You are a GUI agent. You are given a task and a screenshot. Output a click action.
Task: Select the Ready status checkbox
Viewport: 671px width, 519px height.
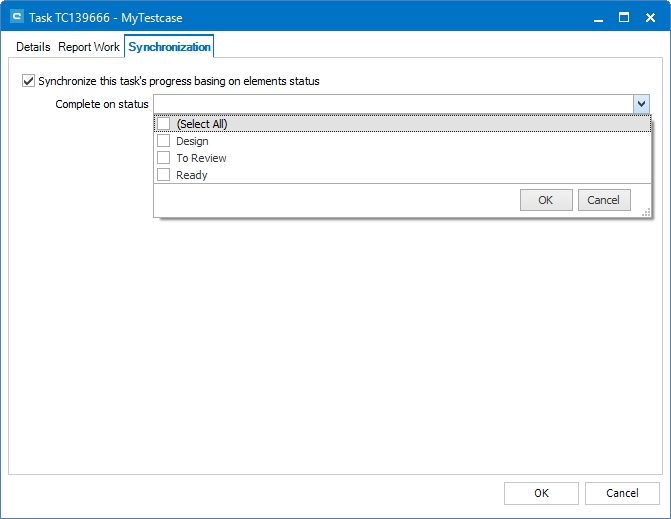tap(164, 175)
